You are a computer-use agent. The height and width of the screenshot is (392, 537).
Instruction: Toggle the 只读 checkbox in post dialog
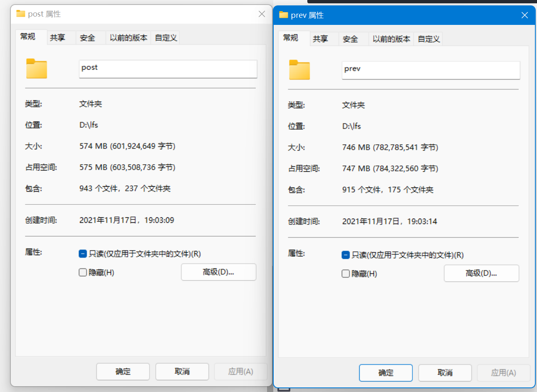coord(83,253)
